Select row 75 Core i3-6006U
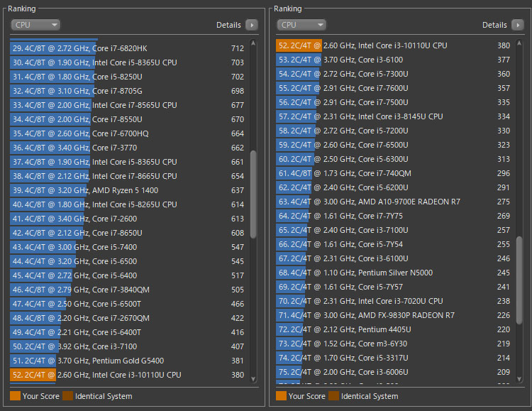The height and width of the screenshot is (411, 532). click(395, 372)
